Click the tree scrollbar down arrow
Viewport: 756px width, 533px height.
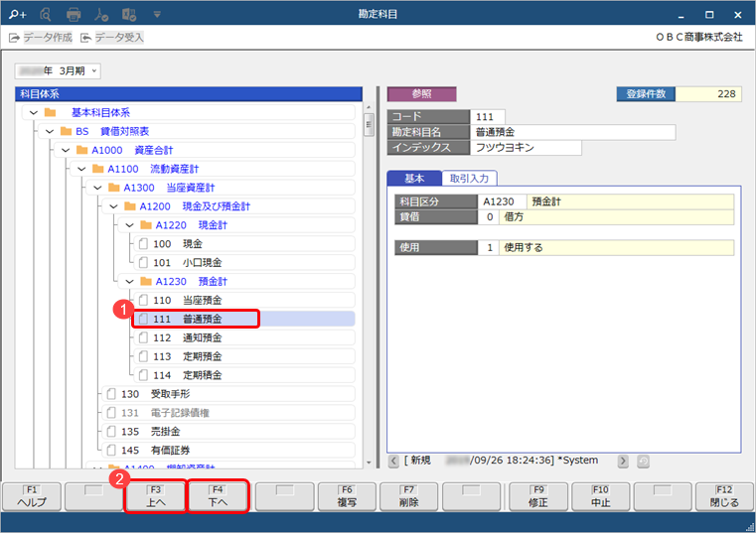coord(369,463)
